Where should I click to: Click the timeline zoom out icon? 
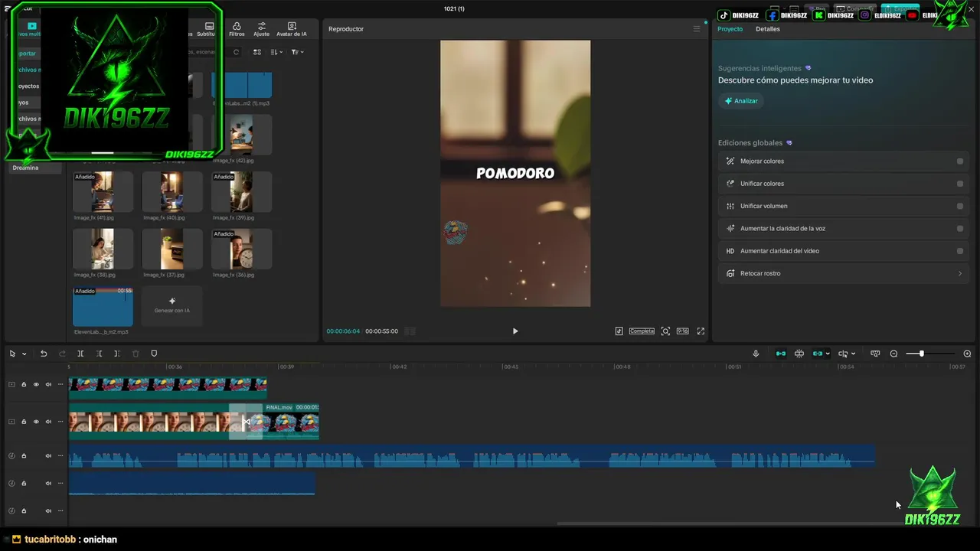(893, 354)
